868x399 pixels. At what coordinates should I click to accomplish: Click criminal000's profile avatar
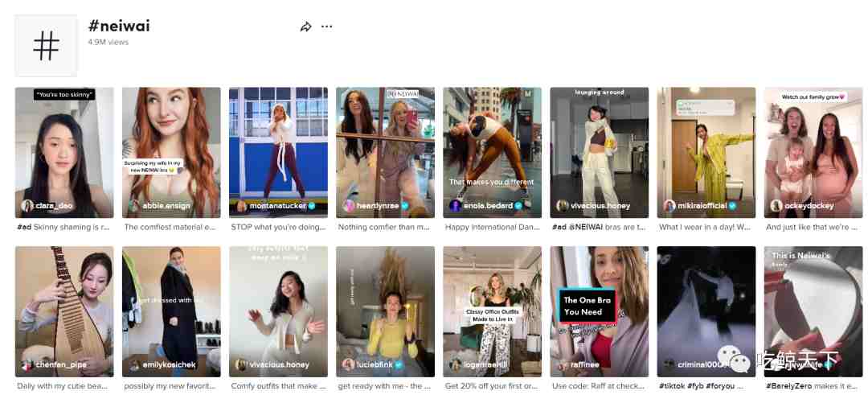[669, 364]
